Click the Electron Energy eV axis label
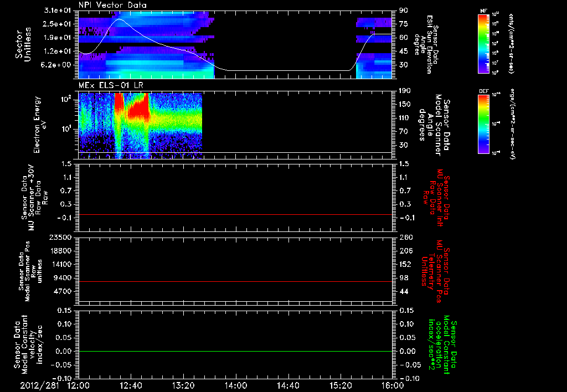Viewport: 567px width, 392px height. pyautogui.click(x=39, y=125)
